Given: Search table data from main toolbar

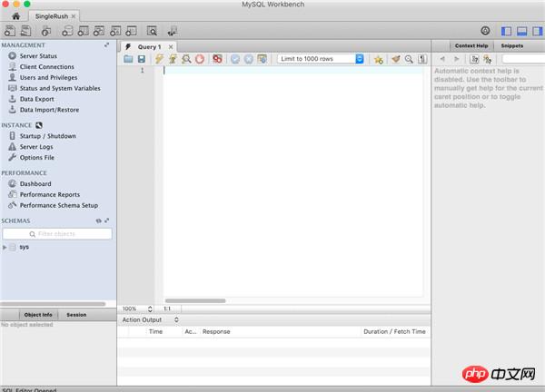Looking at the screenshot, I should click(x=152, y=31).
